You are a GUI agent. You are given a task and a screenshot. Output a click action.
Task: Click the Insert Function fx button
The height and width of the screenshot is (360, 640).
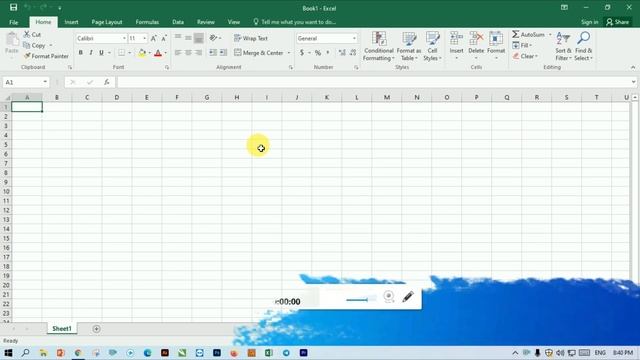click(x=107, y=82)
